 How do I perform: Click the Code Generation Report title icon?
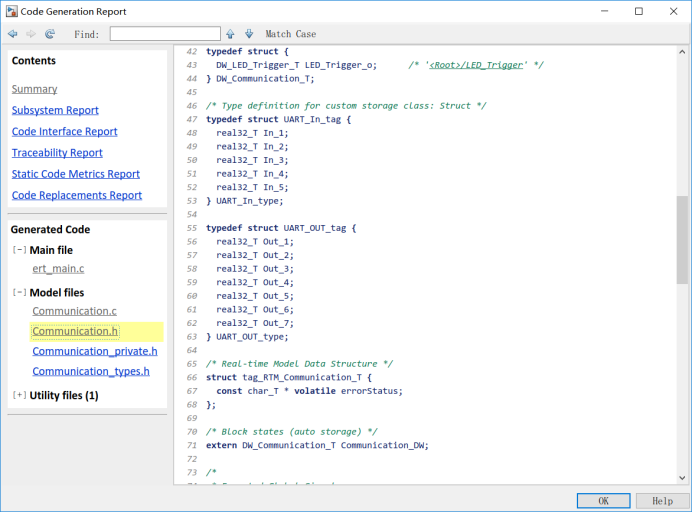click(x=11, y=11)
